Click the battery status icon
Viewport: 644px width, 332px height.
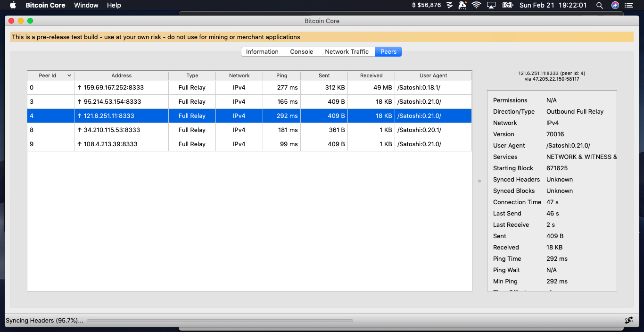tap(507, 5)
